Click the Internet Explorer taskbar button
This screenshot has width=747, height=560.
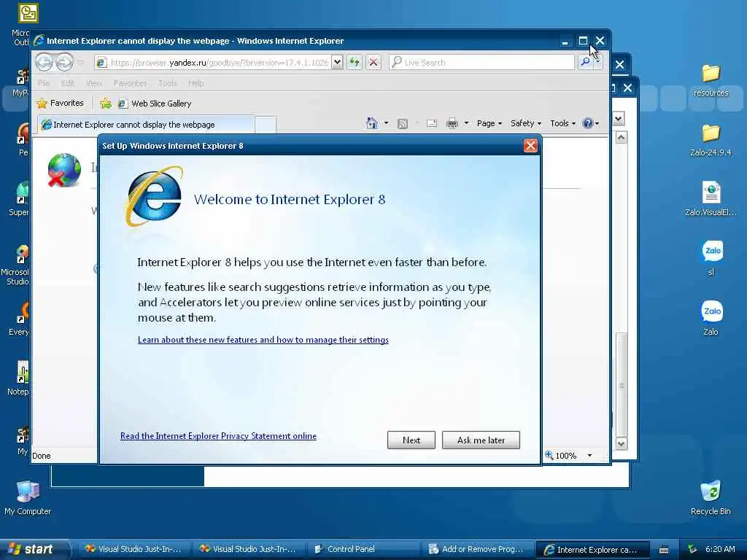point(592,550)
